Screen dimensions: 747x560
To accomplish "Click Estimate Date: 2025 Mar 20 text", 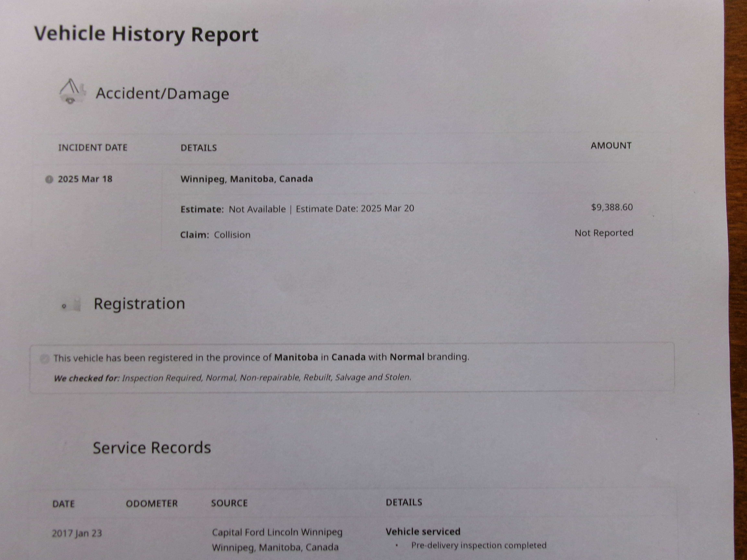I will pyautogui.click(x=355, y=208).
